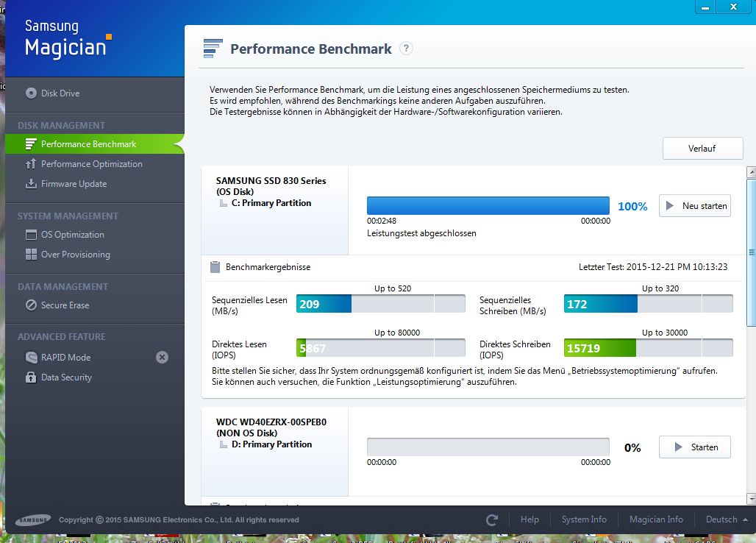
Task: Click the Secure Erase circle-slash icon
Action: pos(31,305)
